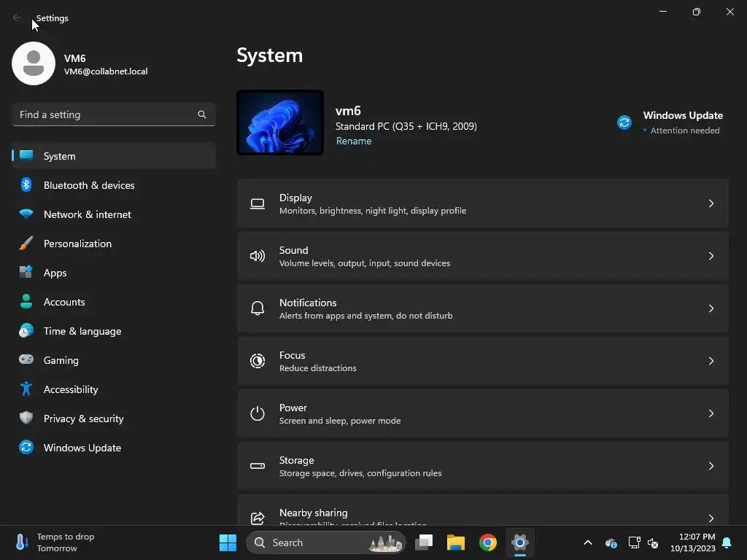Click the Rename link for vm6
The width and height of the screenshot is (747, 560).
pos(354,141)
